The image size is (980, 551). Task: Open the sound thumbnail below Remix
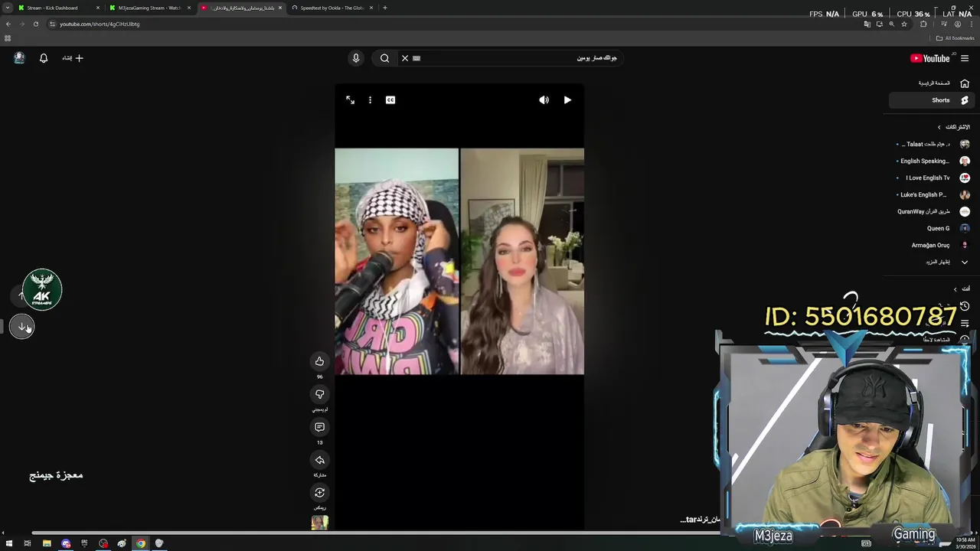point(319,523)
